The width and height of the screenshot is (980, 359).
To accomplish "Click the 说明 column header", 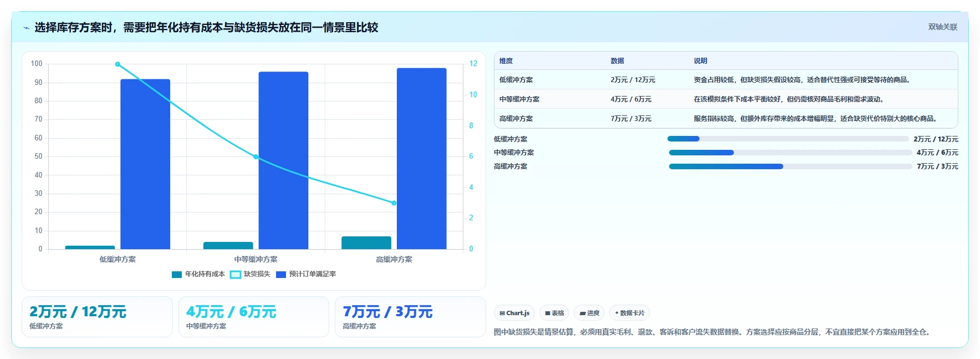I will click(701, 61).
